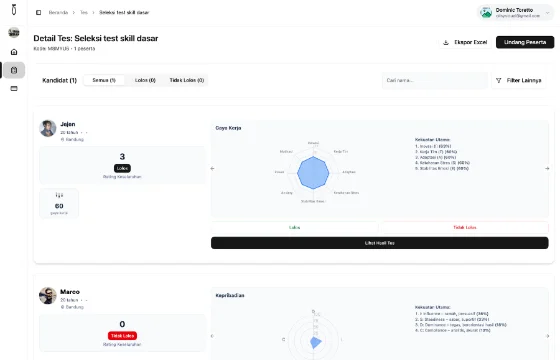
Task: Navigate to Beranda breadcrumb
Action: point(58,12)
